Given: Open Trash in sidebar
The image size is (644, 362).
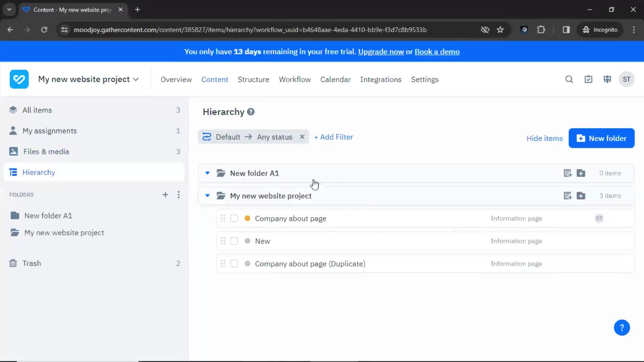Looking at the screenshot, I should coord(94,263).
